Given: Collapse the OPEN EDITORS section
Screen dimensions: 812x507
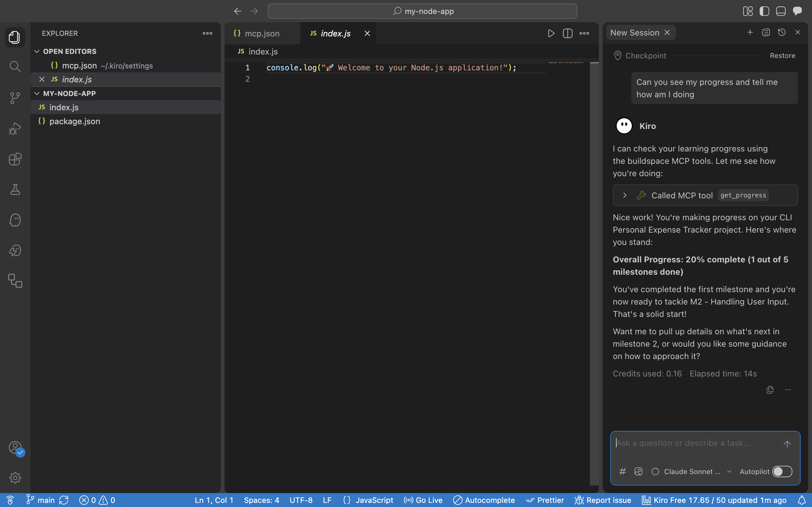Looking at the screenshot, I should 37,51.
